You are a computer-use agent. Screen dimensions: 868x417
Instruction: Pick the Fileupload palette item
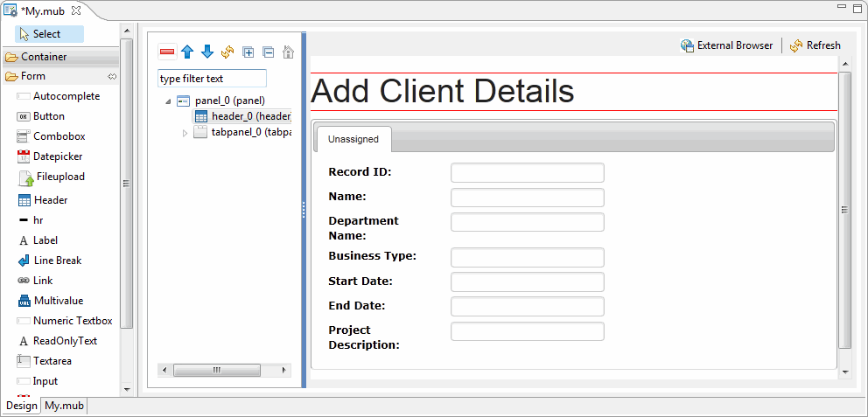(x=52, y=177)
